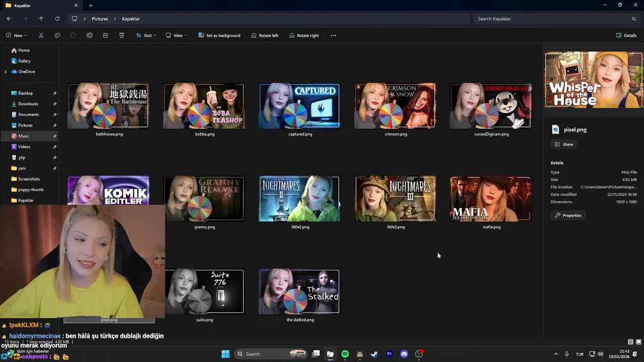Select the cursedDigicam.png thumbnail
Screen dimensions: 644x362
click(x=491, y=106)
